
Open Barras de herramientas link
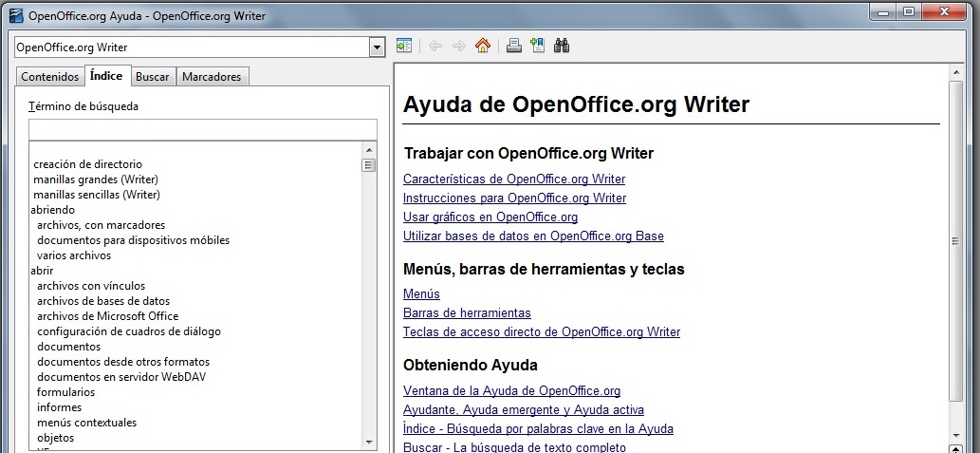coord(467,312)
